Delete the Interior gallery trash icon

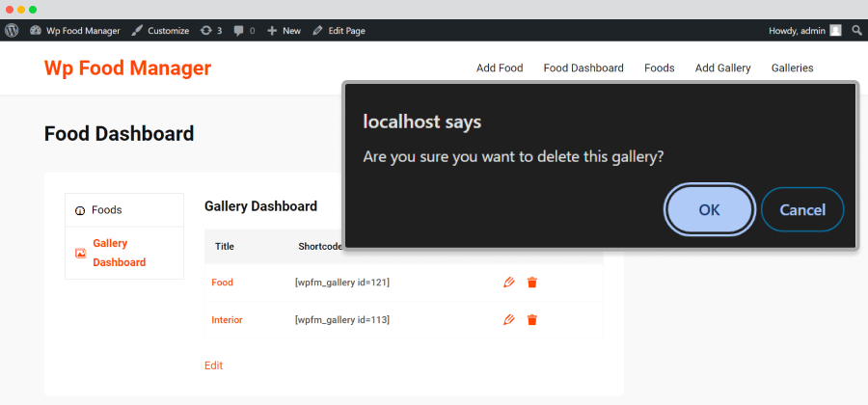click(x=532, y=320)
